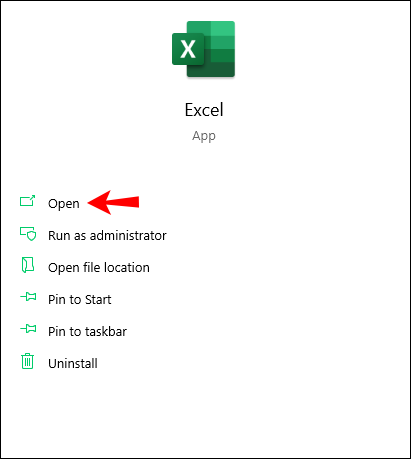Click the Excel app name title
The image size is (411, 459).
coord(204,110)
